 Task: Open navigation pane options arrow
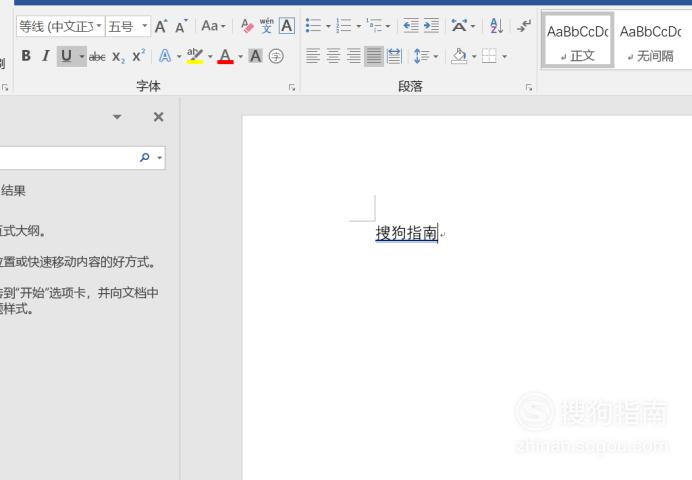pyautogui.click(x=117, y=117)
